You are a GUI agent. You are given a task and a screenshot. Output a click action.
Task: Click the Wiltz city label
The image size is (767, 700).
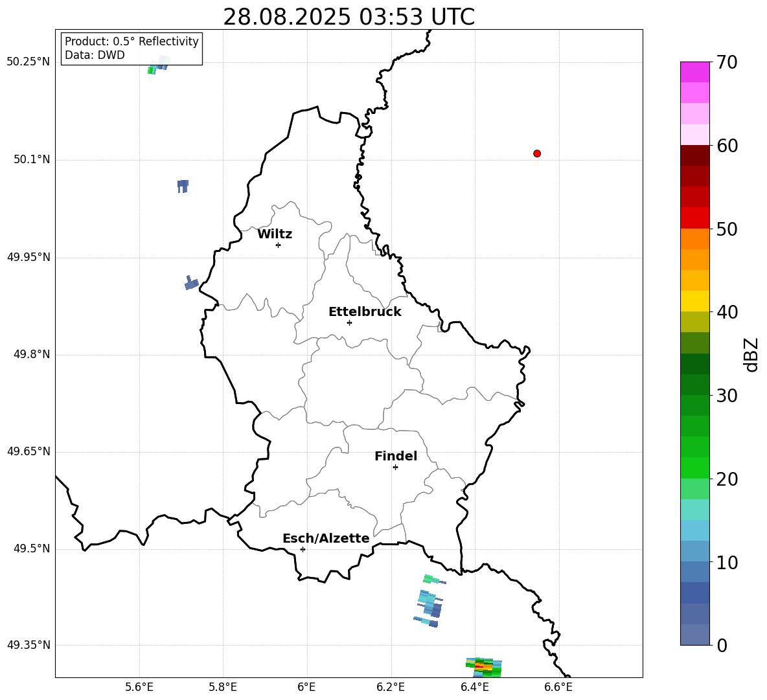click(275, 234)
